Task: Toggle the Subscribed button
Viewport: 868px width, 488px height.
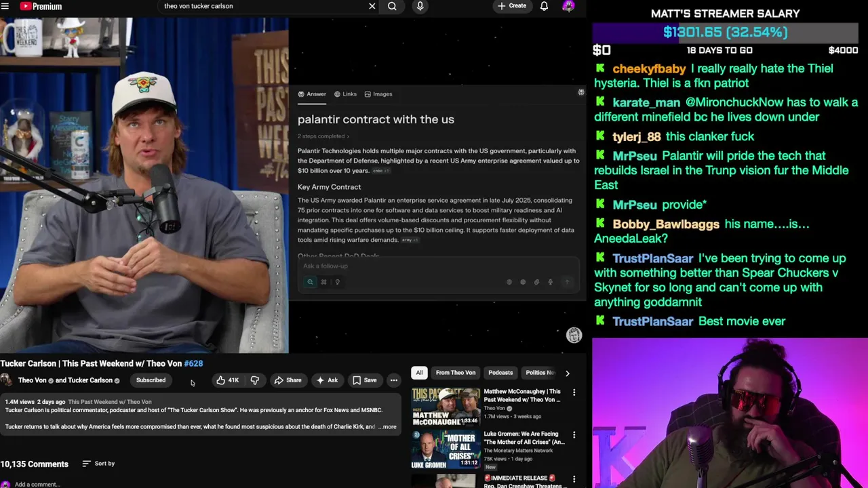Action: coord(151,380)
